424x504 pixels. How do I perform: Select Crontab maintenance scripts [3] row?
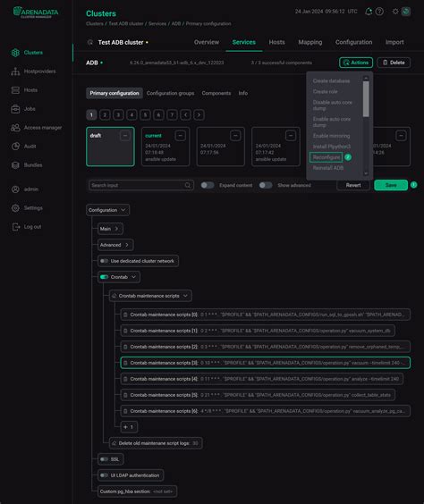point(266,363)
